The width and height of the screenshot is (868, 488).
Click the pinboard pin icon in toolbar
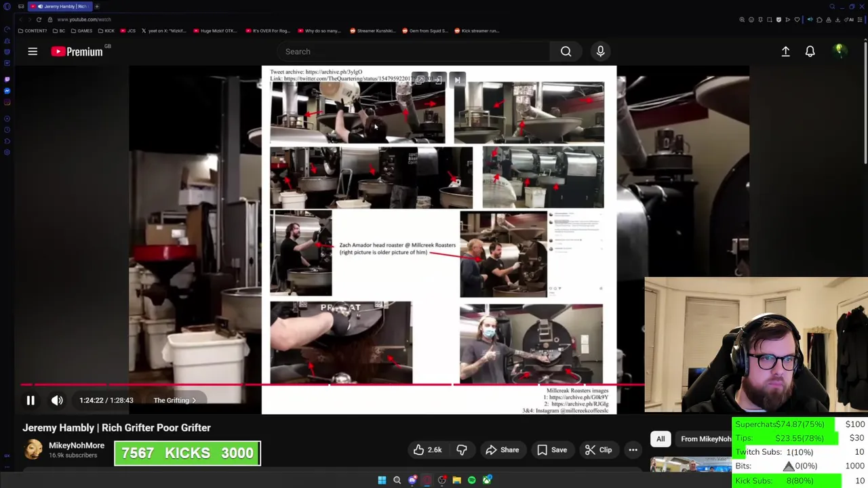click(760, 20)
